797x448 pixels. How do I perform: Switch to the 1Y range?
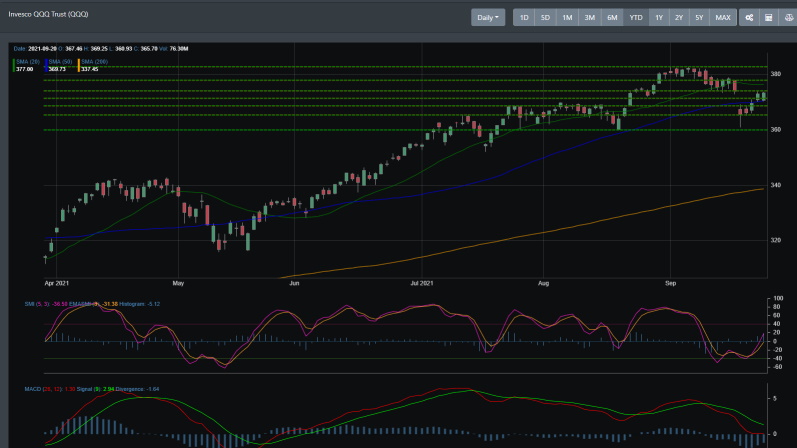[x=658, y=17]
